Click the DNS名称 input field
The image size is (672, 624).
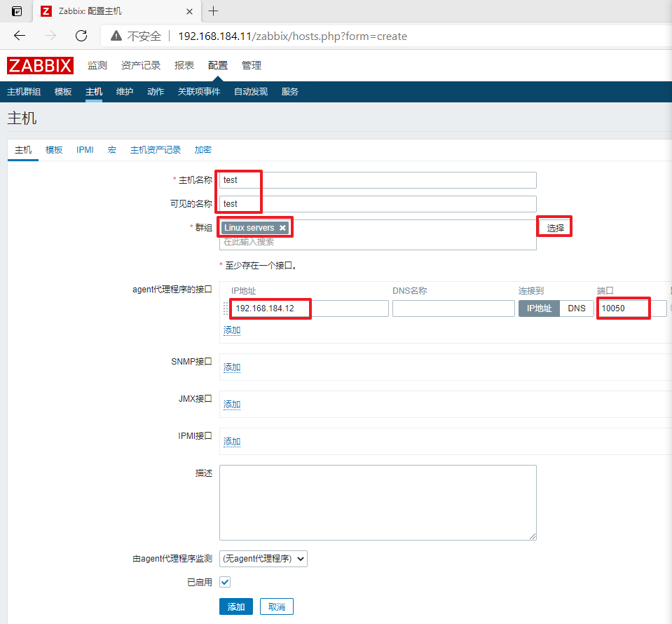pos(453,308)
